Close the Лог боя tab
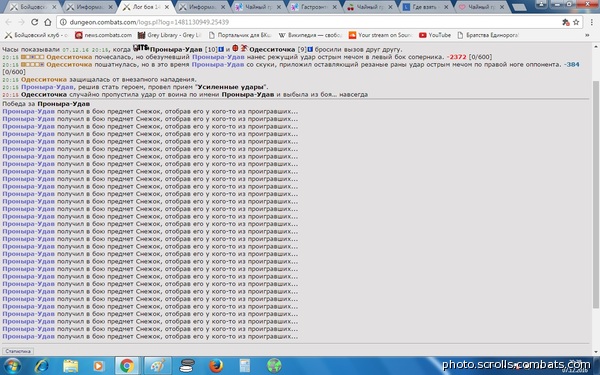The height and width of the screenshot is (375, 600). [166, 7]
